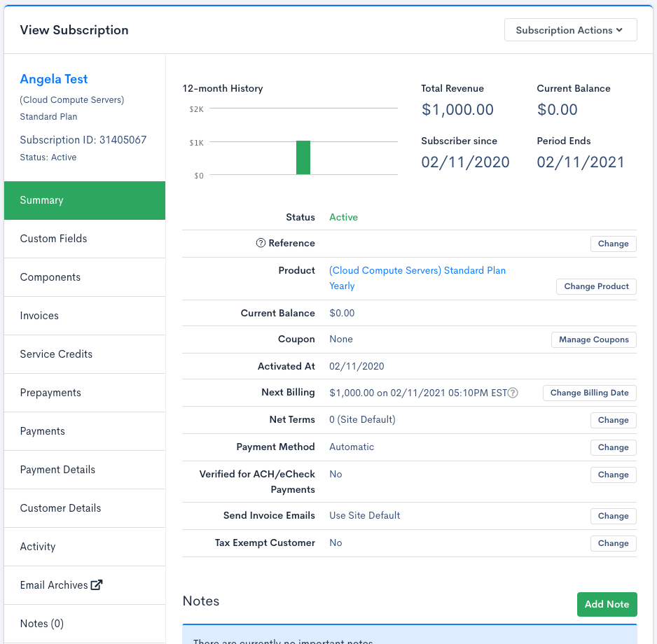Change the Send Invoice Emails setting

[613, 516]
